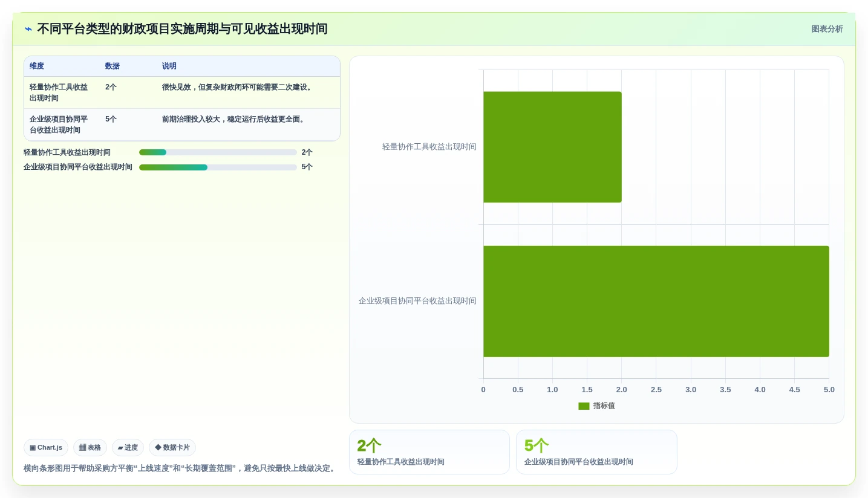Click the page title 不同平台类型的财政项目实施周期
The height and width of the screenshot is (498, 868).
[x=182, y=29]
